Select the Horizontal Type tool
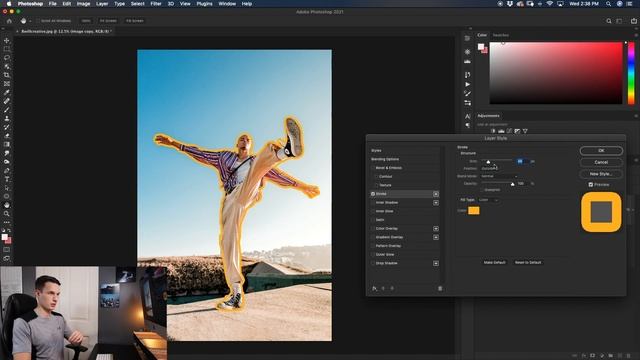 7,179
